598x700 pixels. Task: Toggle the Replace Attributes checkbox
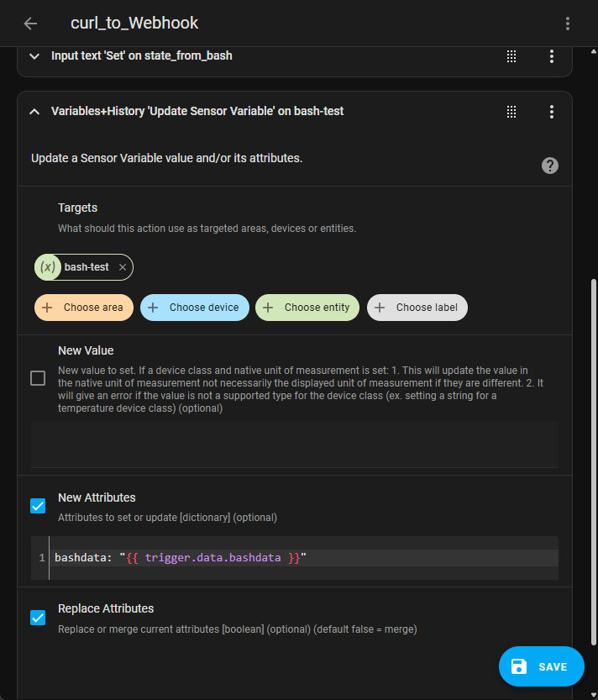(38, 618)
